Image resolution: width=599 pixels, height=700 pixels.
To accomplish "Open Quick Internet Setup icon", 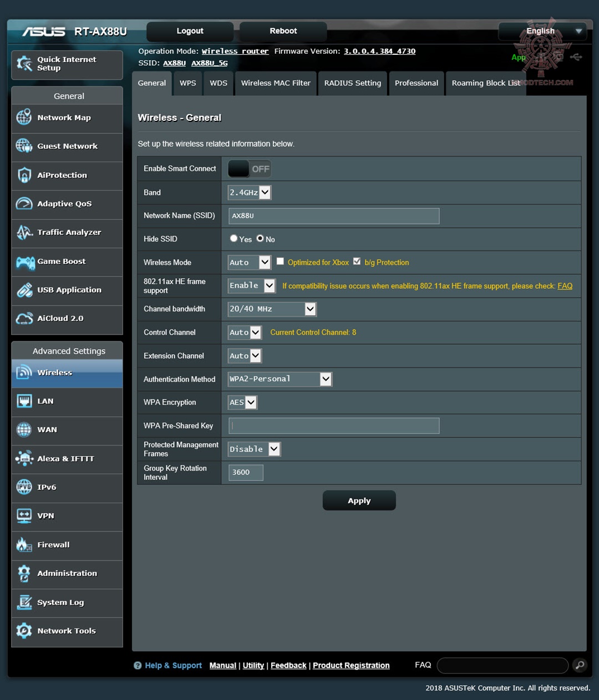I will (24, 64).
